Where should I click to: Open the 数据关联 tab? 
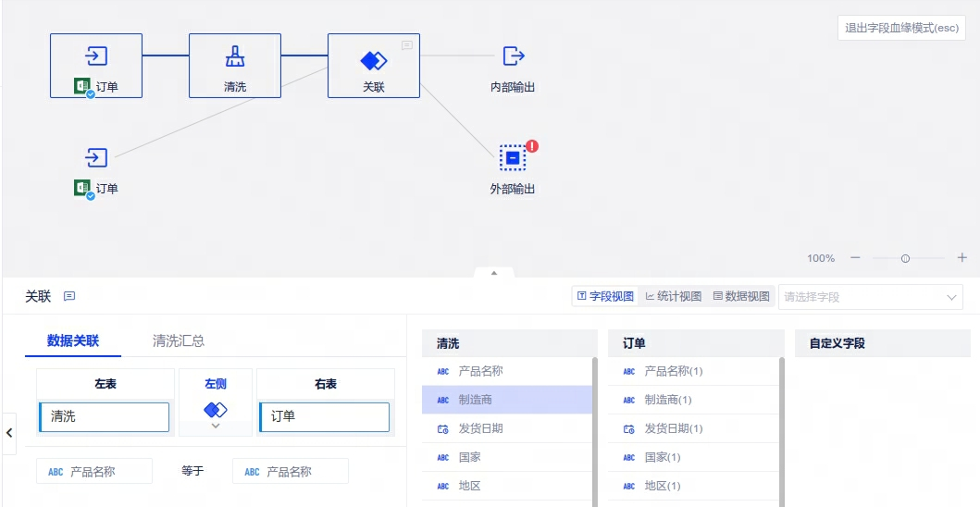click(72, 341)
